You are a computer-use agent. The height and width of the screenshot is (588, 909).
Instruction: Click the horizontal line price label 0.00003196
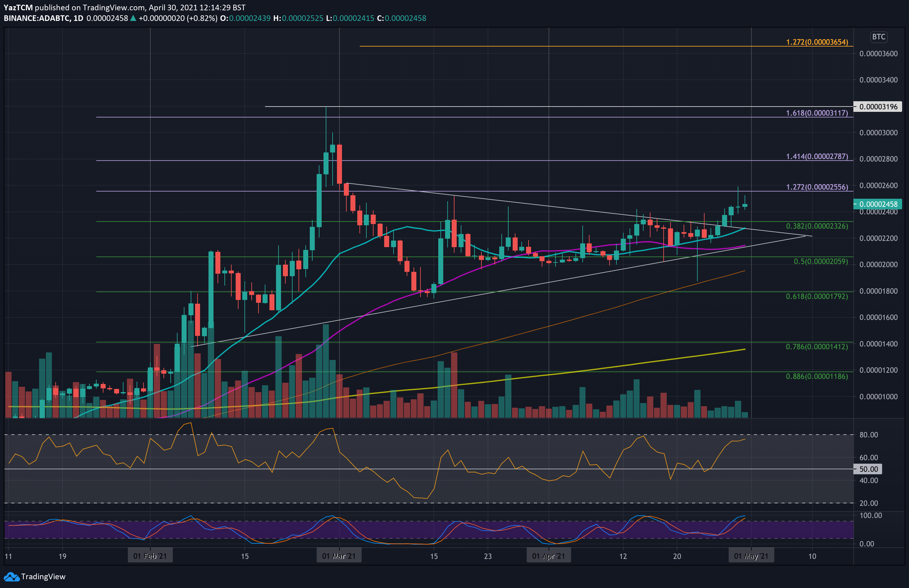pyautogui.click(x=878, y=107)
